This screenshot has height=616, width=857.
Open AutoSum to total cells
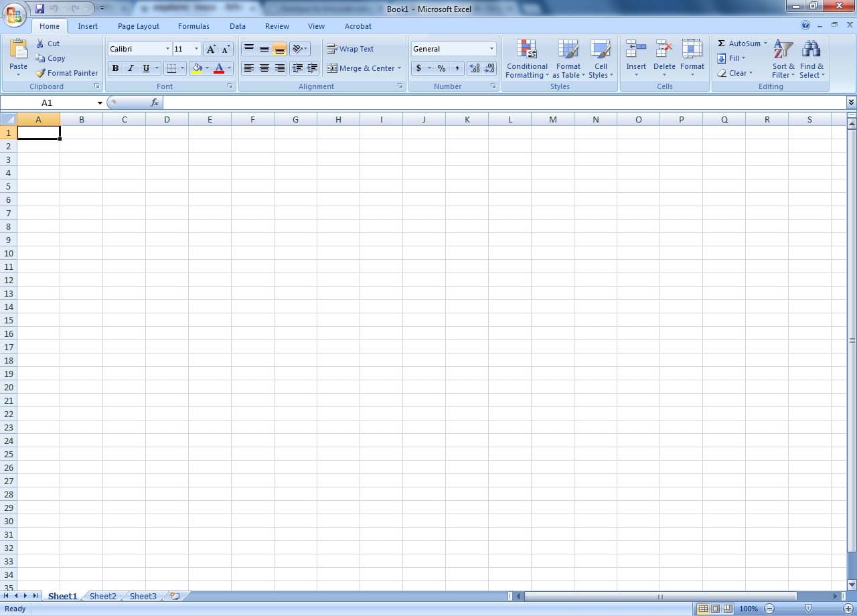coord(738,43)
